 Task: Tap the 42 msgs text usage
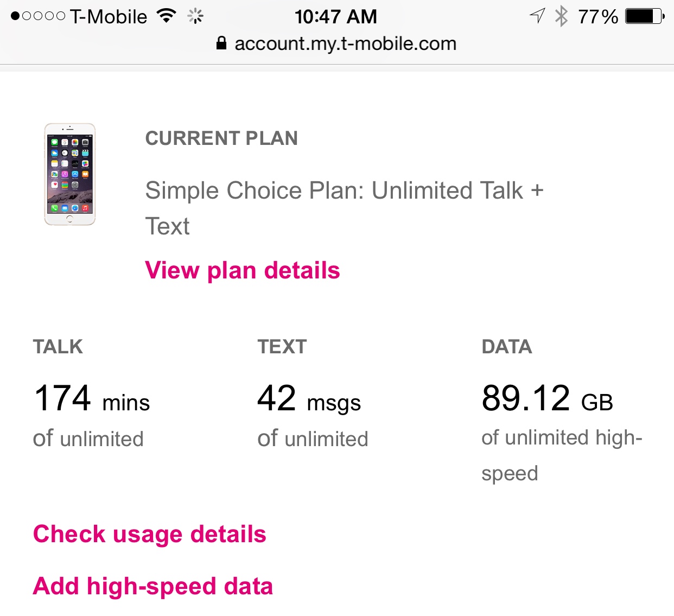[309, 399]
